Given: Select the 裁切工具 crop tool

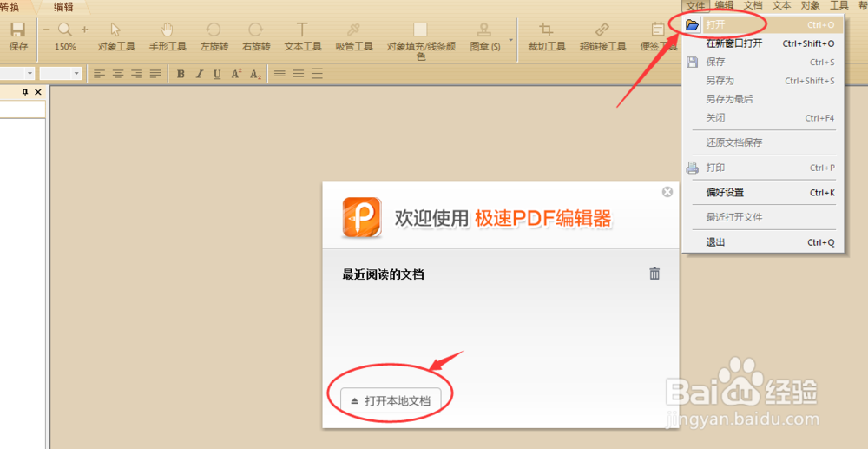Looking at the screenshot, I should (x=547, y=36).
